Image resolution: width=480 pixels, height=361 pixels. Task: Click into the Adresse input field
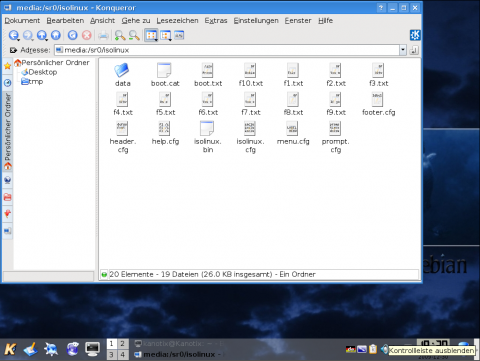227,50
